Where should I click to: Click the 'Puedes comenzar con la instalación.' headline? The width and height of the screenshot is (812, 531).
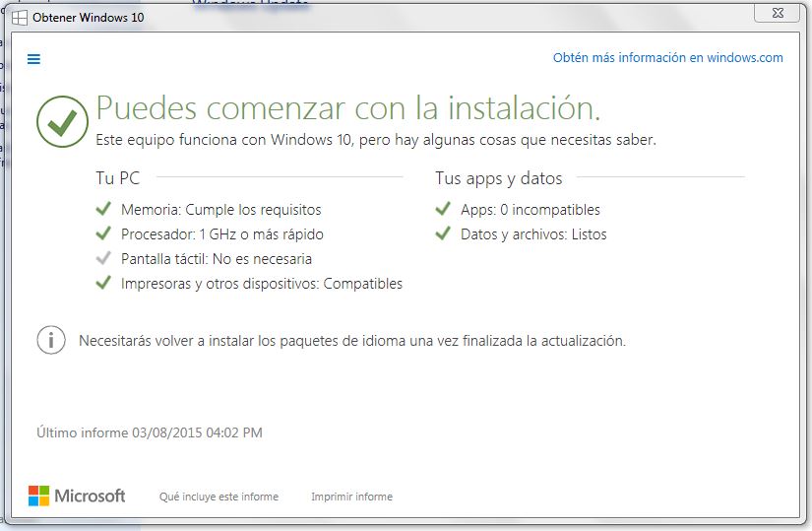pyautogui.click(x=348, y=108)
